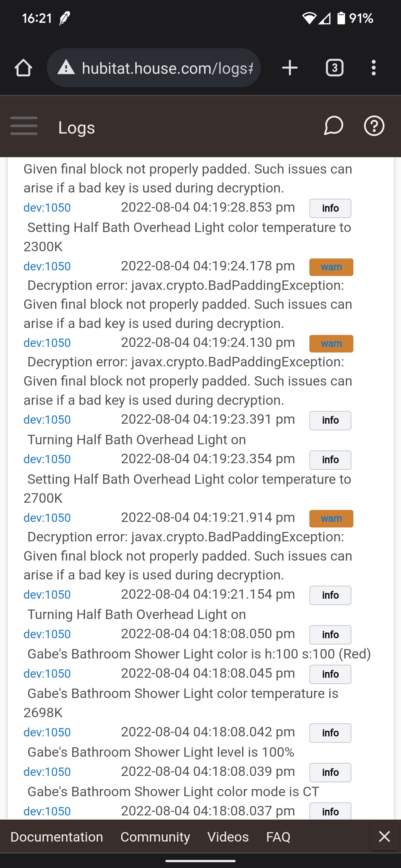
Task: Open the tab switcher showing 3 tabs
Action: [x=334, y=68]
